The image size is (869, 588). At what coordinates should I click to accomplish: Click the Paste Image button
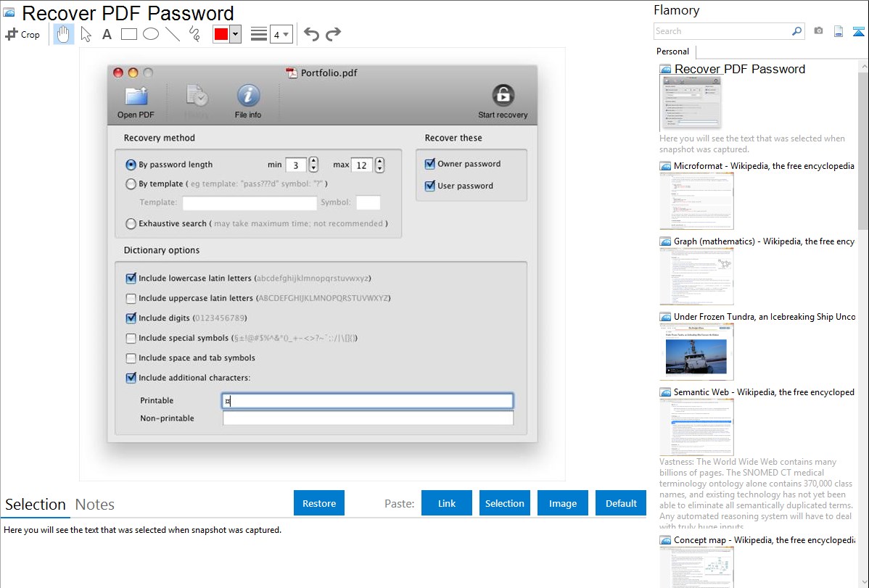tap(562, 503)
